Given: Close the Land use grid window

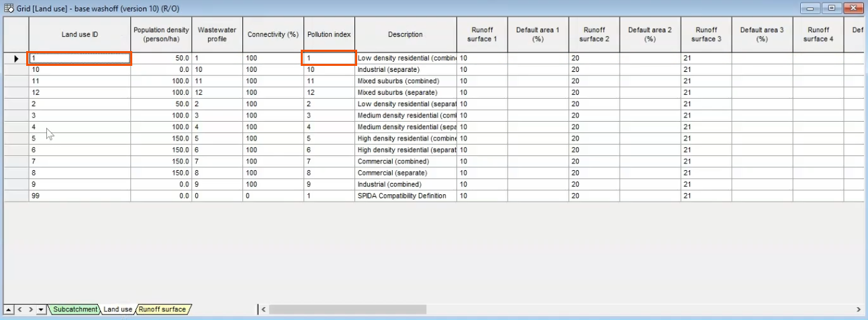Looking at the screenshot, I should coord(853,8).
